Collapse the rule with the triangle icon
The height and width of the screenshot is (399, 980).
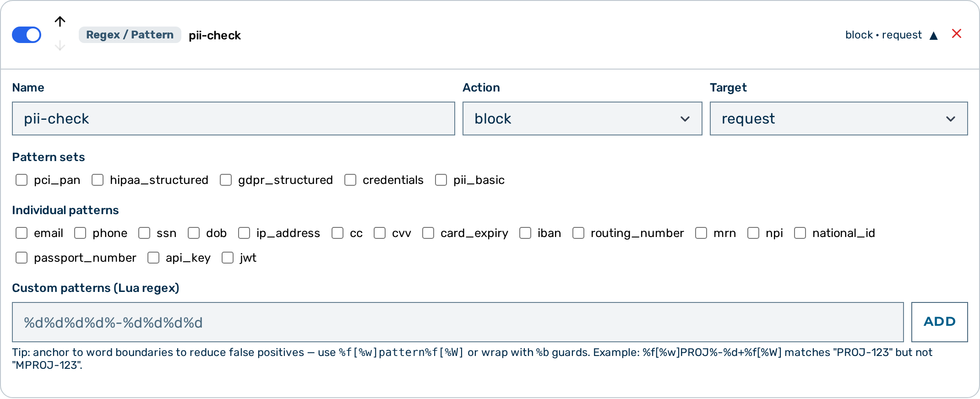[x=934, y=36]
